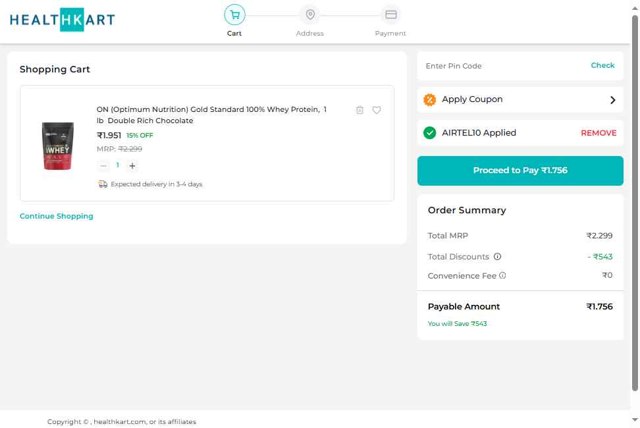Click the scrollbar down arrow
This screenshot has width=640, height=428.
[x=635, y=419]
